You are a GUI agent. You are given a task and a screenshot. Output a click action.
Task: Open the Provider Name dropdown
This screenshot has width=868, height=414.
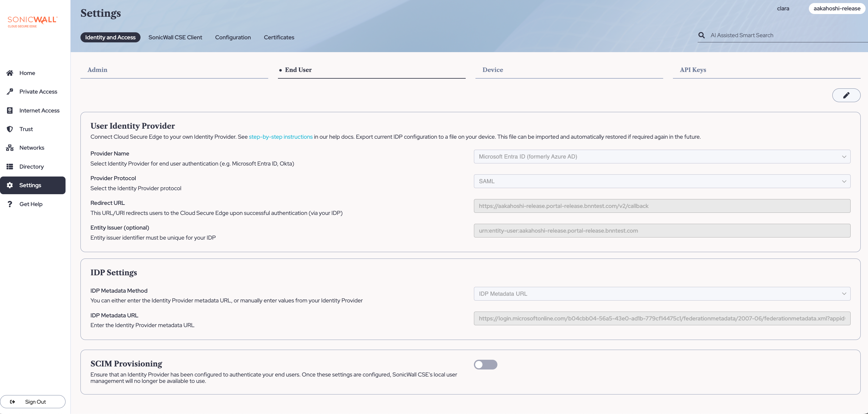[662, 156]
